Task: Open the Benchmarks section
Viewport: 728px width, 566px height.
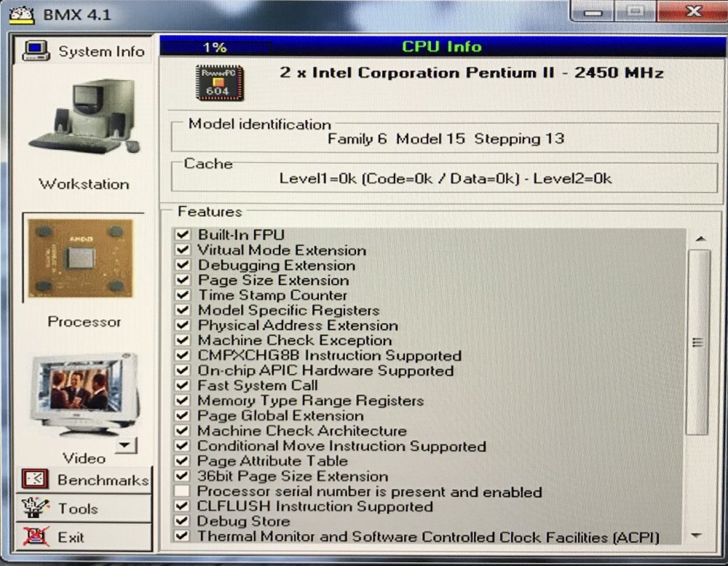Action: pyautogui.click(x=102, y=480)
